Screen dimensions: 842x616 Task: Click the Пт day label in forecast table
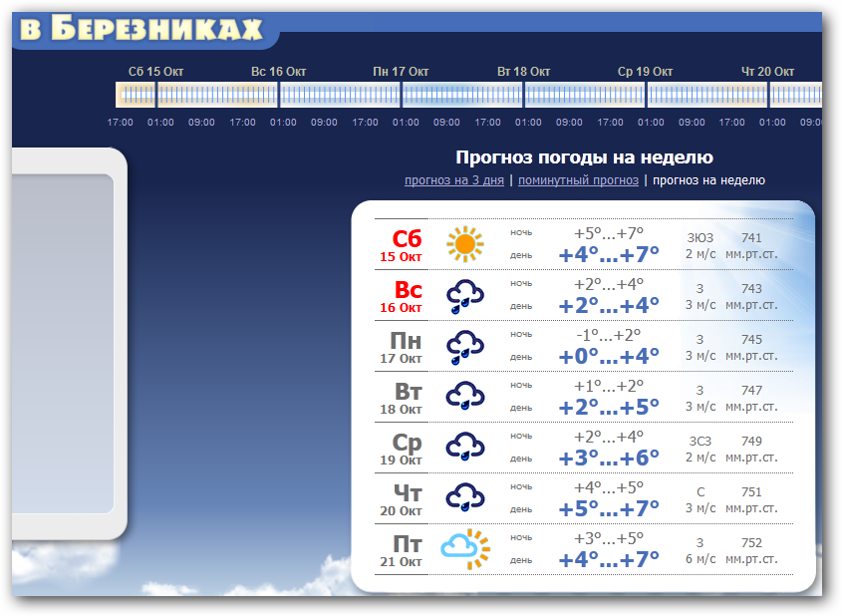(406, 543)
